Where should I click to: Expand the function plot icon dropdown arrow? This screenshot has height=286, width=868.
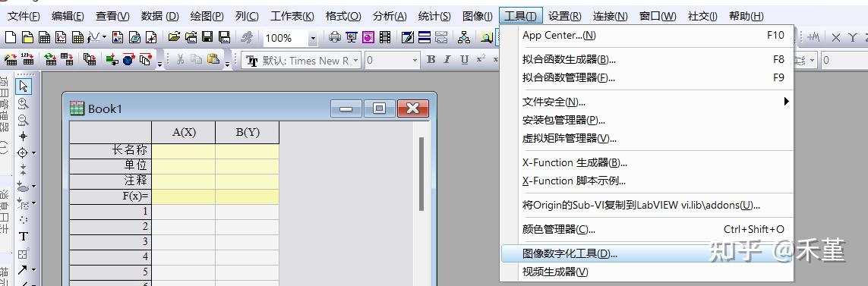point(104,38)
